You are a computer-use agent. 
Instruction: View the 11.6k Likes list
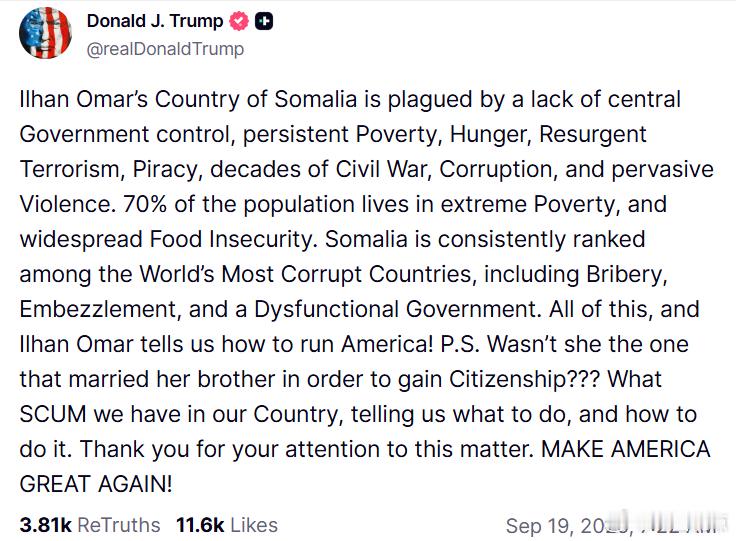pos(227,525)
